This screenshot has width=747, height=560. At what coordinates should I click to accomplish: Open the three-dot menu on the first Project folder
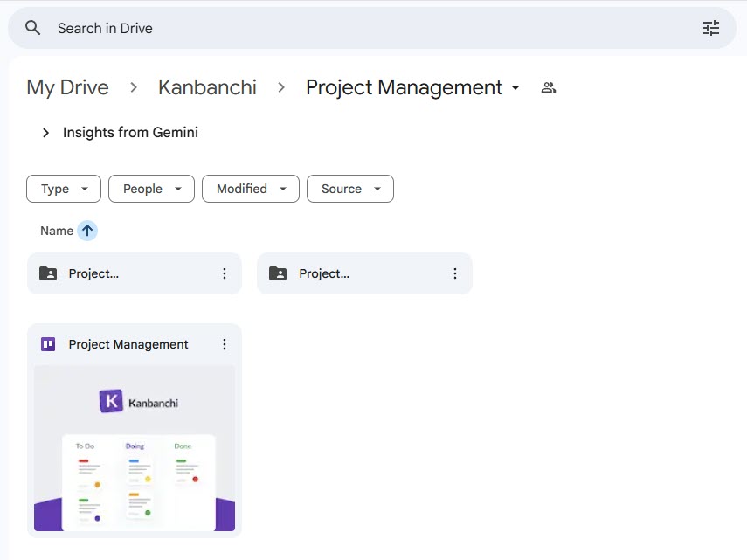(225, 273)
